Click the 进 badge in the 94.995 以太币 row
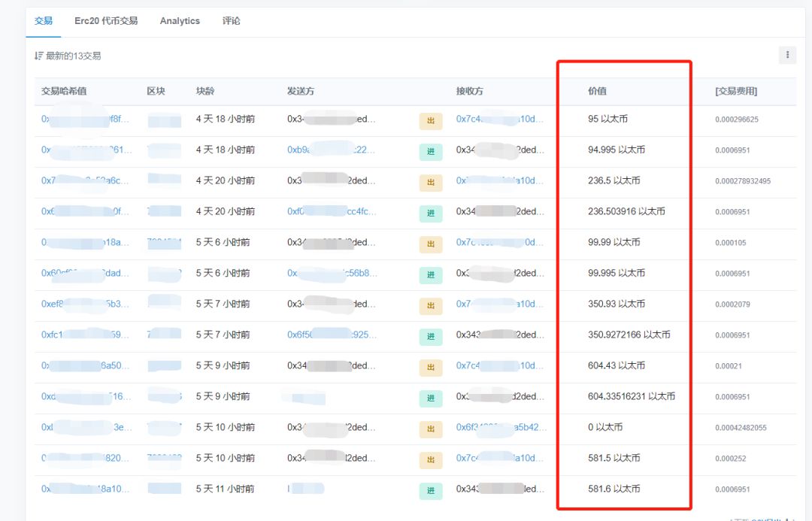Viewport: 812px width, 521px height. click(x=431, y=151)
